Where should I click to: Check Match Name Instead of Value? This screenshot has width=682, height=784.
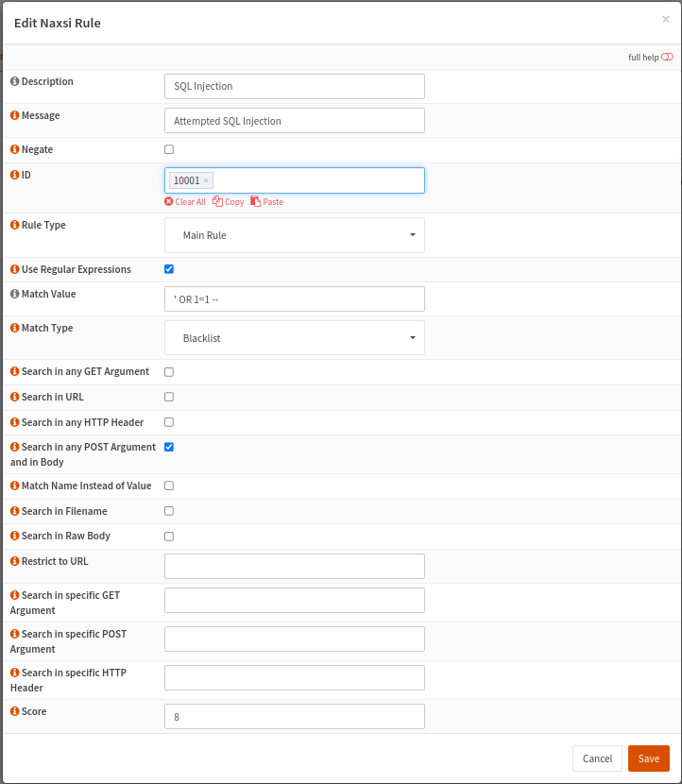168,486
